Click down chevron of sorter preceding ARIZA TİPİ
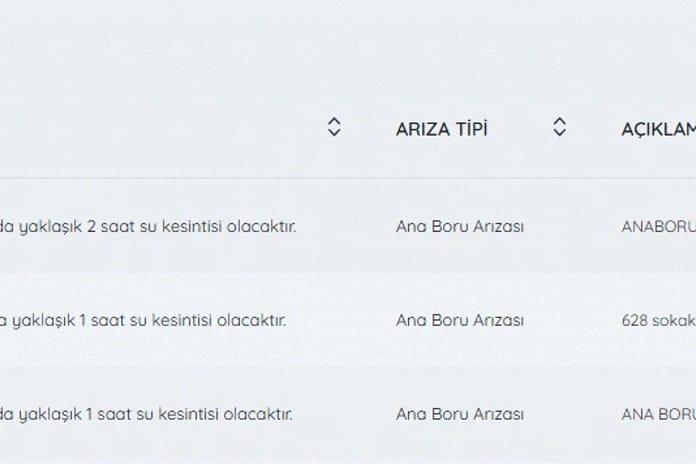The width and height of the screenshot is (696, 464). pyautogui.click(x=334, y=132)
